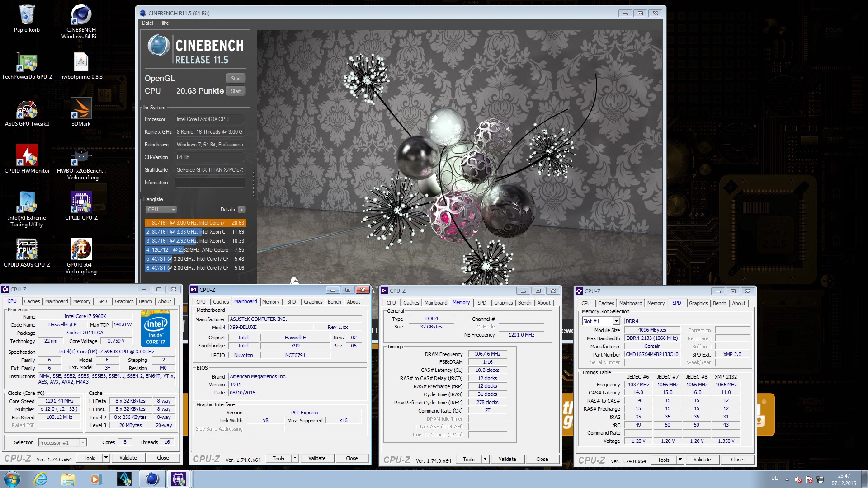This screenshot has width=868, height=488.
Task: Click clock showing 23:47 in tray
Action: point(844,476)
